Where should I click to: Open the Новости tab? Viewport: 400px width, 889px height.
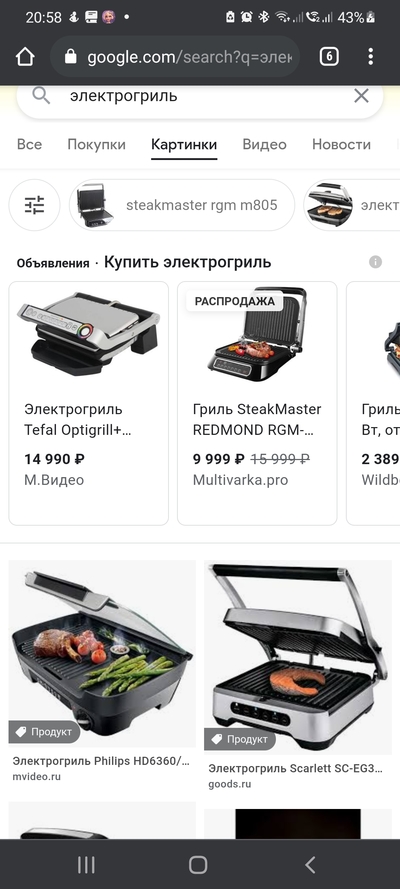[x=341, y=145]
